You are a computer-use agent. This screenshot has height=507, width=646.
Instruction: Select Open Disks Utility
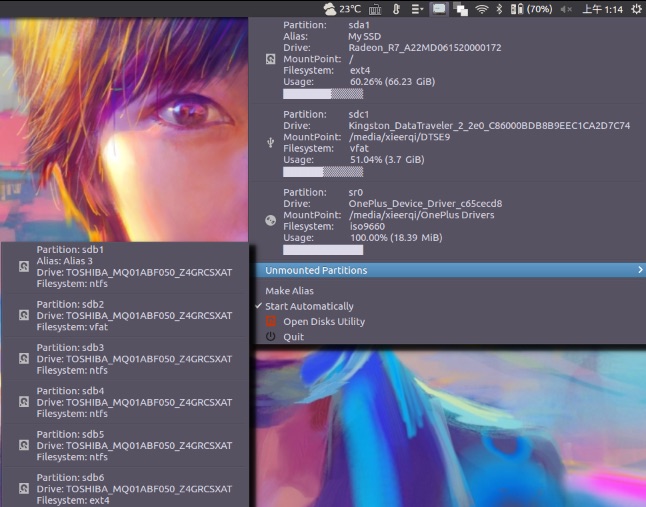click(324, 322)
